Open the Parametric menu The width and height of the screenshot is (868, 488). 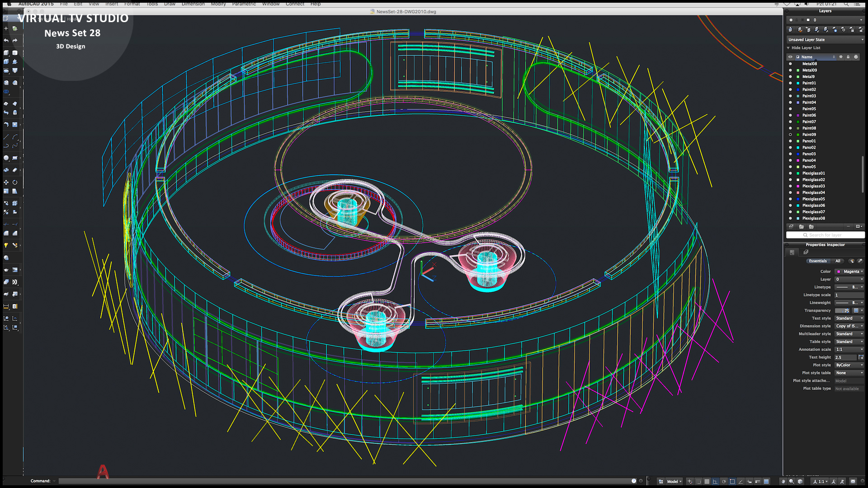(244, 4)
